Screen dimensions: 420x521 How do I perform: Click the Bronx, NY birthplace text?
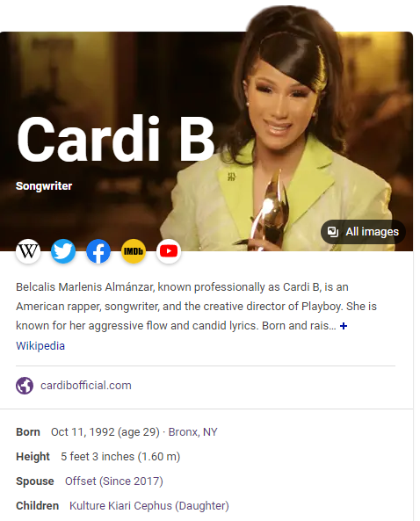192,432
